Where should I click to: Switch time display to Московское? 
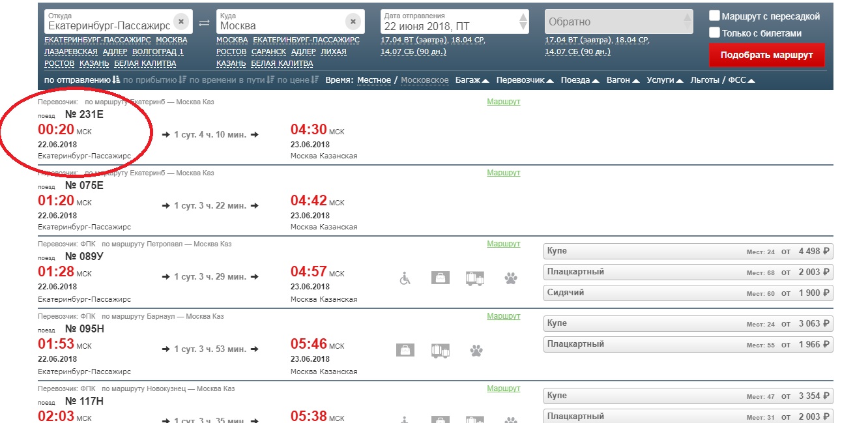(424, 80)
